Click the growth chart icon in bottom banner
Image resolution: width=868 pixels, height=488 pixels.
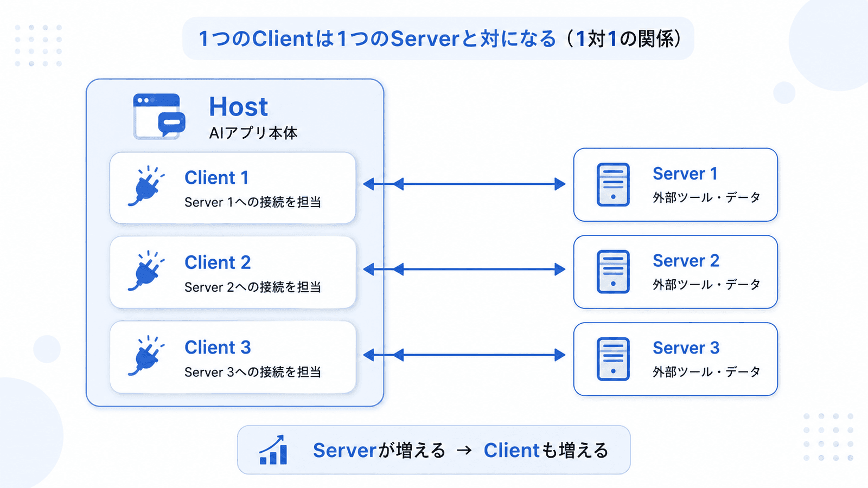(273, 450)
